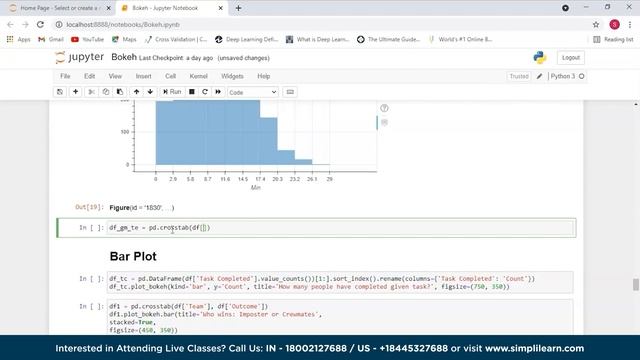
Task: Click the Python logo icon
Action: click(540, 58)
